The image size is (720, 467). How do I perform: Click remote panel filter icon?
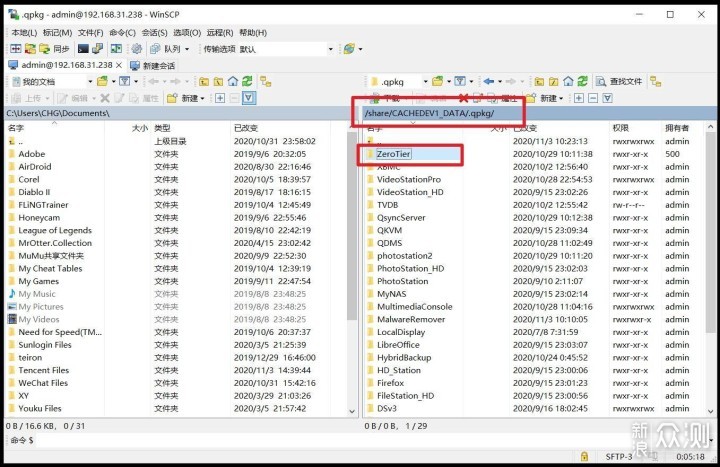pos(460,82)
